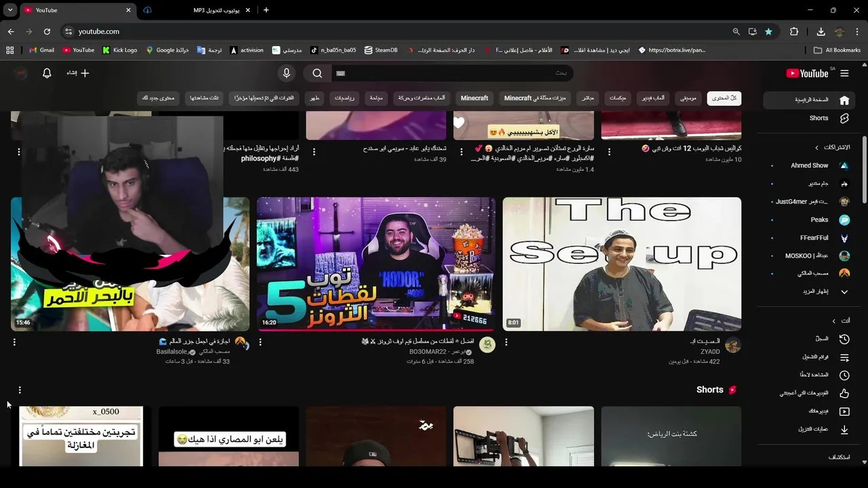868x488 pixels.
Task: Open options menu for Basilalsole video
Action: click(14, 343)
